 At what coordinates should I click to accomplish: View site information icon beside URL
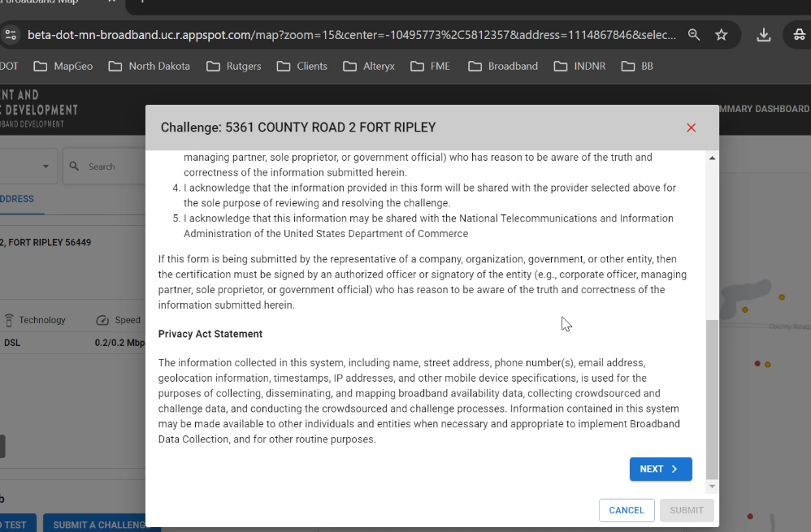(11, 35)
